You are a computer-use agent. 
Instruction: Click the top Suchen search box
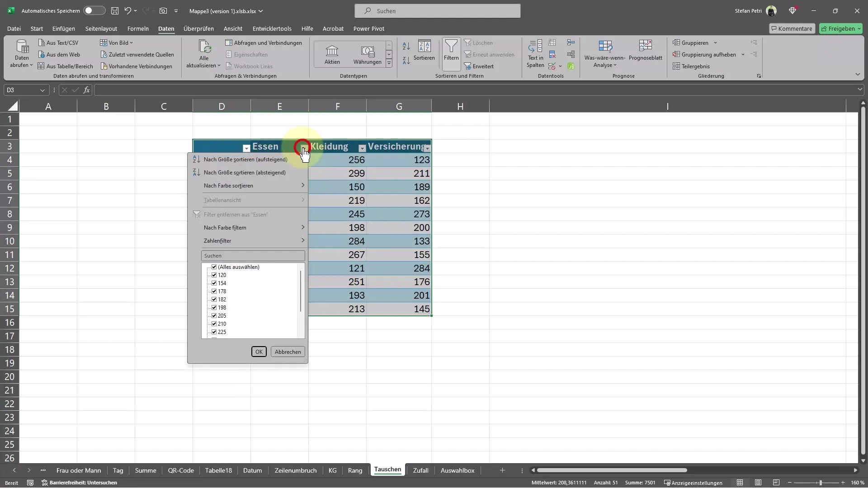(438, 11)
